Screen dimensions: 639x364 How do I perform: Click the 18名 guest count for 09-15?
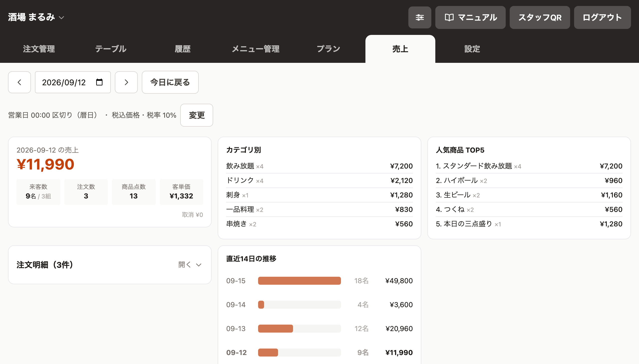[361, 281]
